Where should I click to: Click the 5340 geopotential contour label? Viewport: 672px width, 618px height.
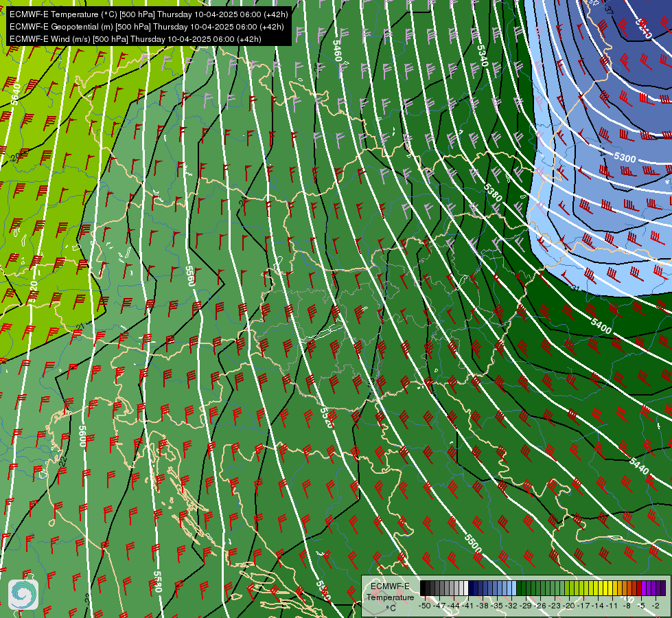pos(482,56)
